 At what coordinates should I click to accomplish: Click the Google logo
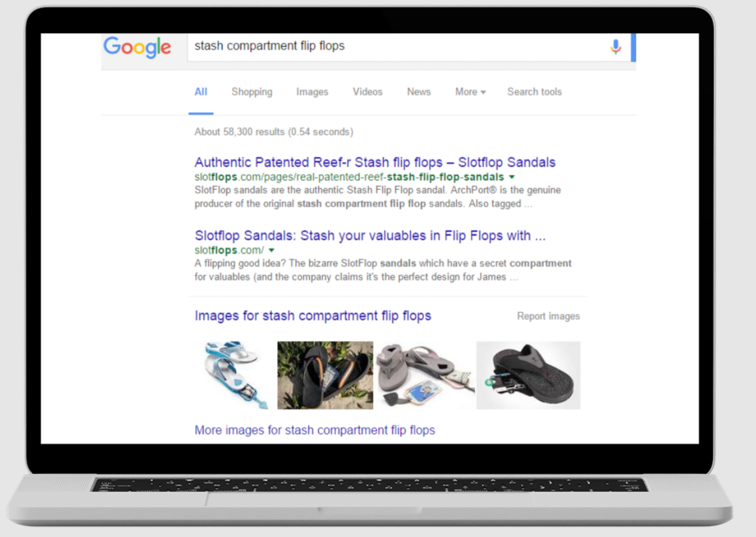[x=137, y=47]
